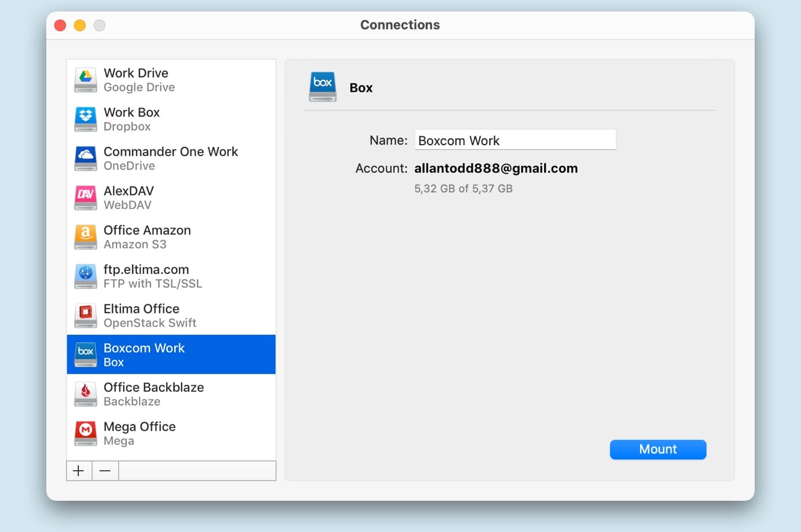Image resolution: width=801 pixels, height=532 pixels.
Task: Select the Mega Office connection label
Action: [139, 427]
